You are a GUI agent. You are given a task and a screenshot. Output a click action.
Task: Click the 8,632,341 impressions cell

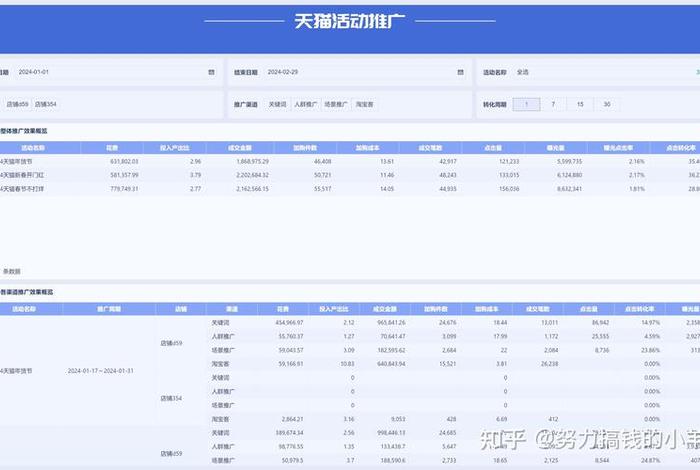[569, 189]
